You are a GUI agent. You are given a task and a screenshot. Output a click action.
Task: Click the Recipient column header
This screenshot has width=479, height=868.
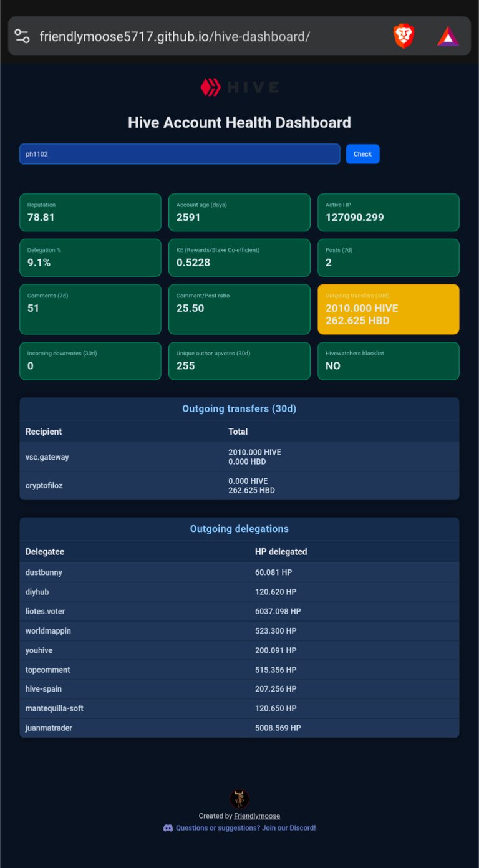click(x=44, y=432)
